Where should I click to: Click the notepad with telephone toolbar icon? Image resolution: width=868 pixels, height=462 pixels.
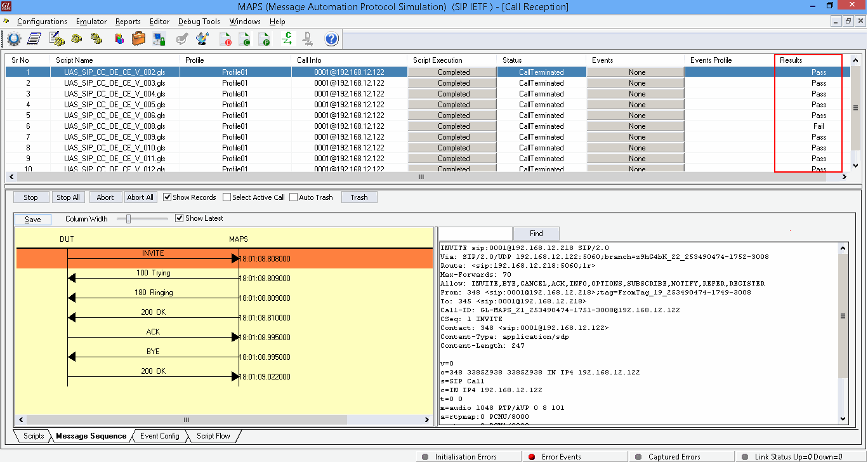coord(56,39)
